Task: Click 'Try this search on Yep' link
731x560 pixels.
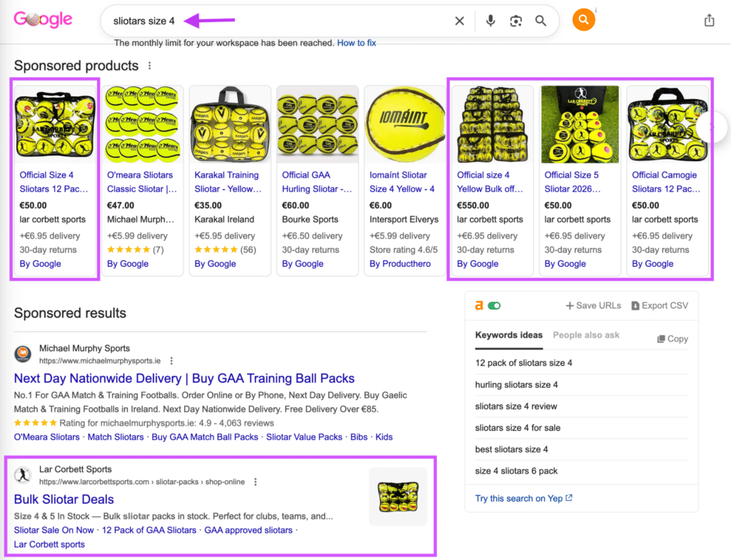Action: coord(523,499)
